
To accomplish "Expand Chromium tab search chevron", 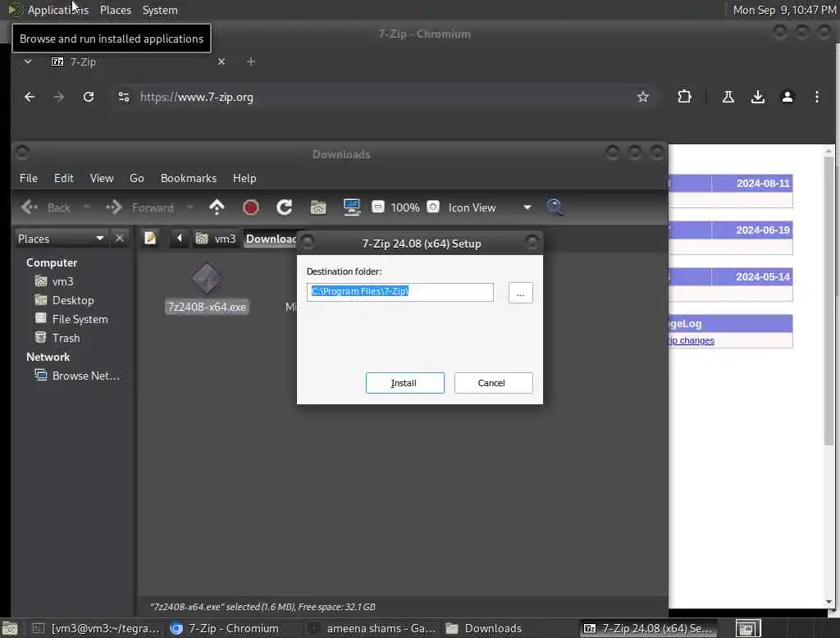I will (x=28, y=62).
